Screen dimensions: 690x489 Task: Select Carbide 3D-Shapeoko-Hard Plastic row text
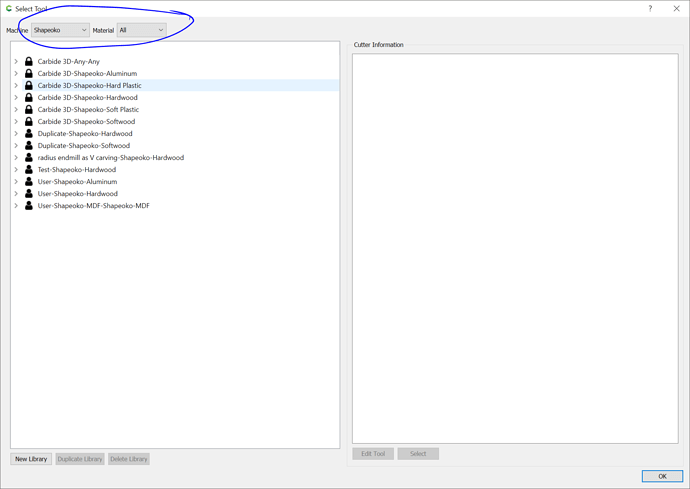click(x=89, y=85)
